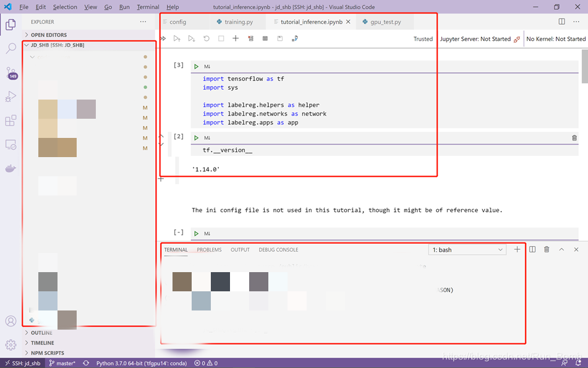The width and height of the screenshot is (588, 368).
Task: Open the Search view in activity bar
Action: pyautogui.click(x=11, y=48)
